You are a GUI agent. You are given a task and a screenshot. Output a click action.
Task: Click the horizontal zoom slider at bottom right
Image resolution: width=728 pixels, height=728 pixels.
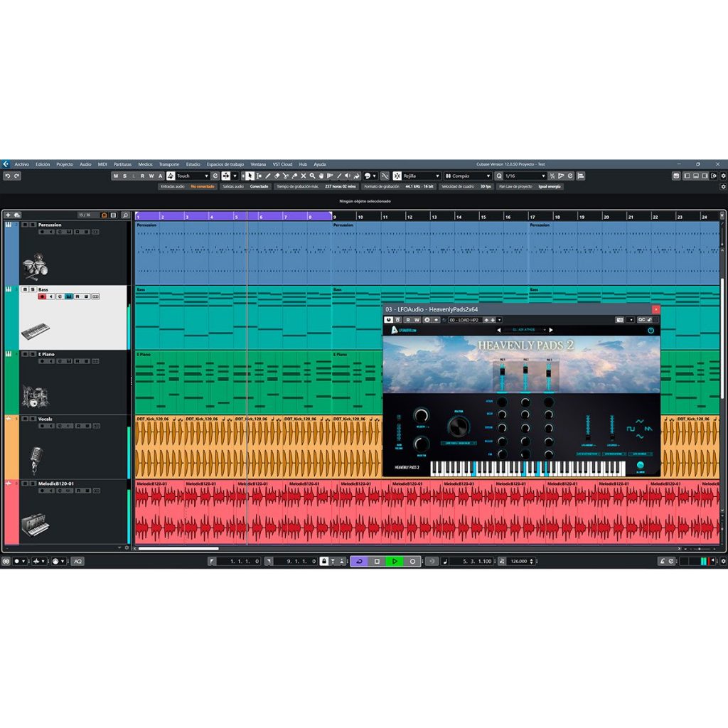pos(701,549)
